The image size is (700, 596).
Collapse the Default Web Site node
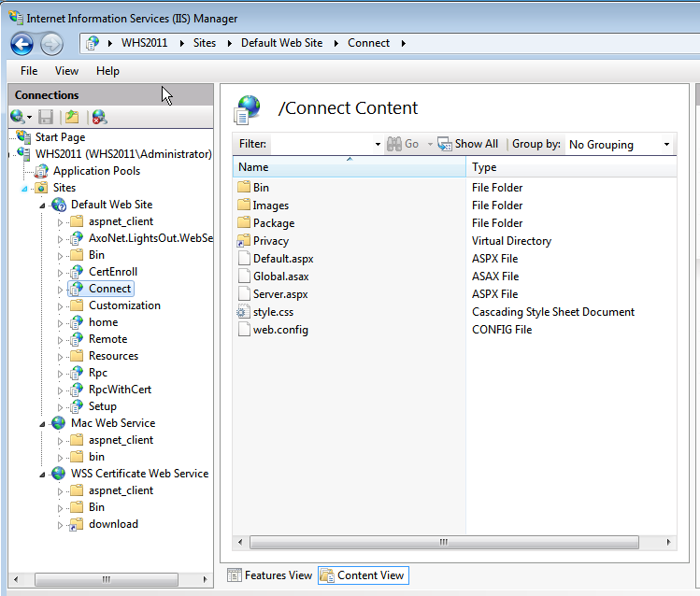click(x=43, y=205)
